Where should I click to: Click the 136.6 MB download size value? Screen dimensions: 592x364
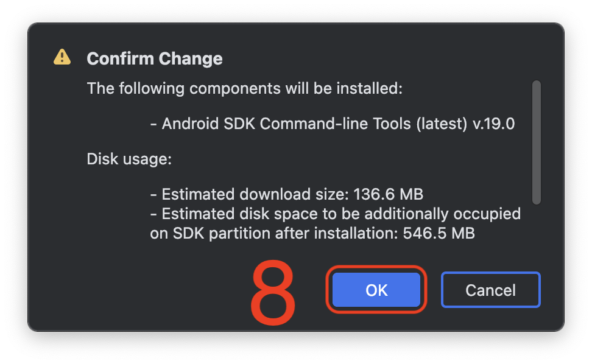coord(386,195)
